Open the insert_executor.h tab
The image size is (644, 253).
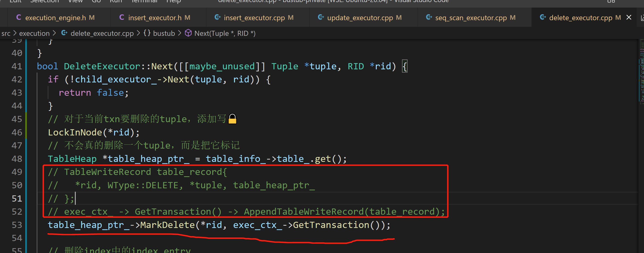pos(155,18)
